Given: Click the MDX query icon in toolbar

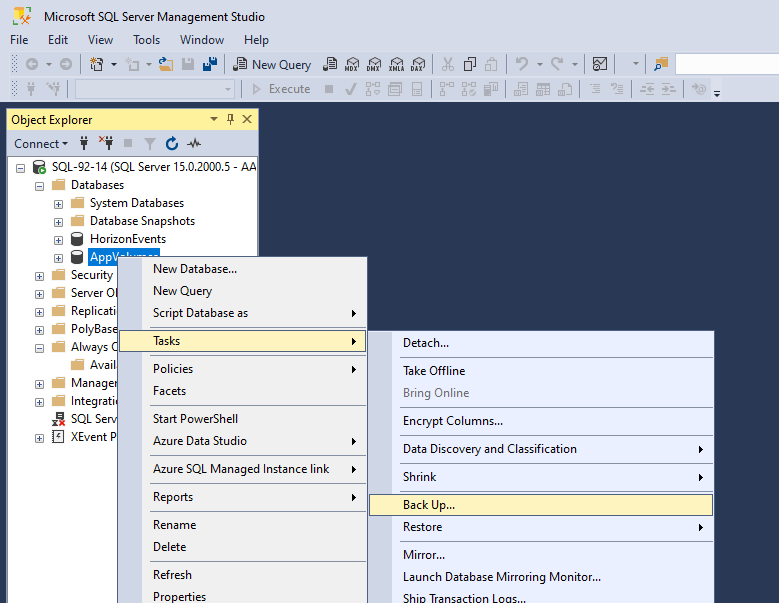Looking at the screenshot, I should (x=351, y=64).
